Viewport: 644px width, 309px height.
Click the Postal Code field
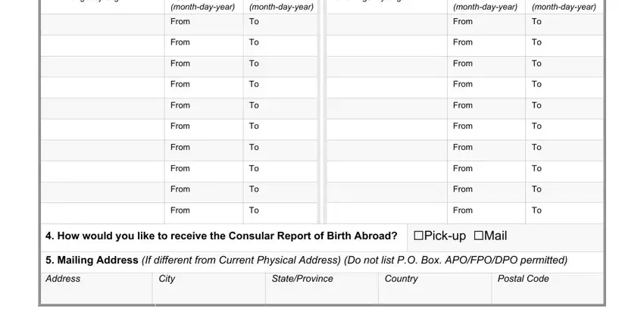coord(548,289)
